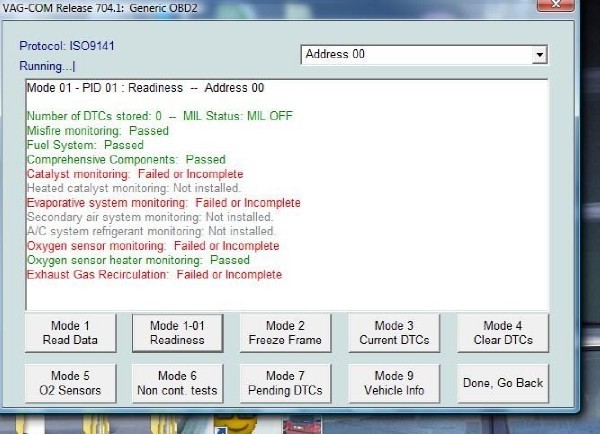Select 'Evaporative system monitoring' result line

(x=164, y=203)
